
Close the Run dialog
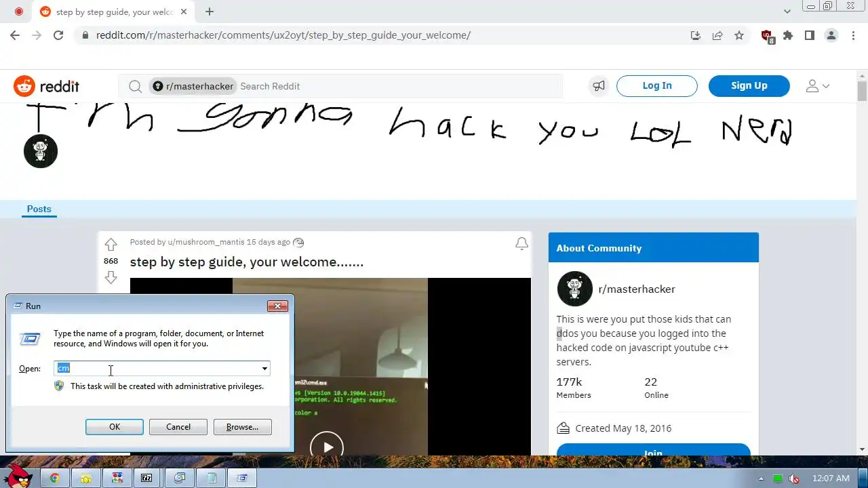pos(277,306)
